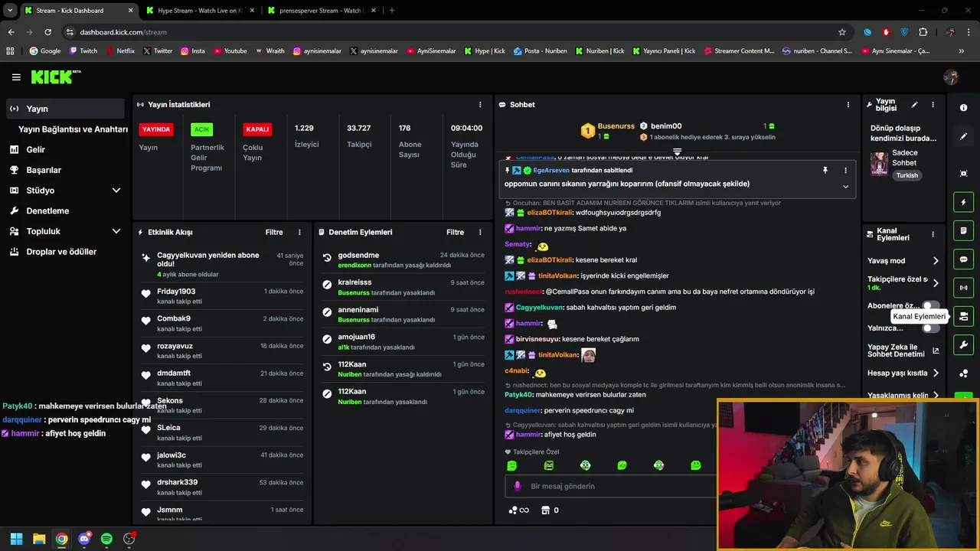Screen dimensions: 980x551
Task: Toggle the broadcast signal panel icon in the right sidebar
Action: coord(963,288)
